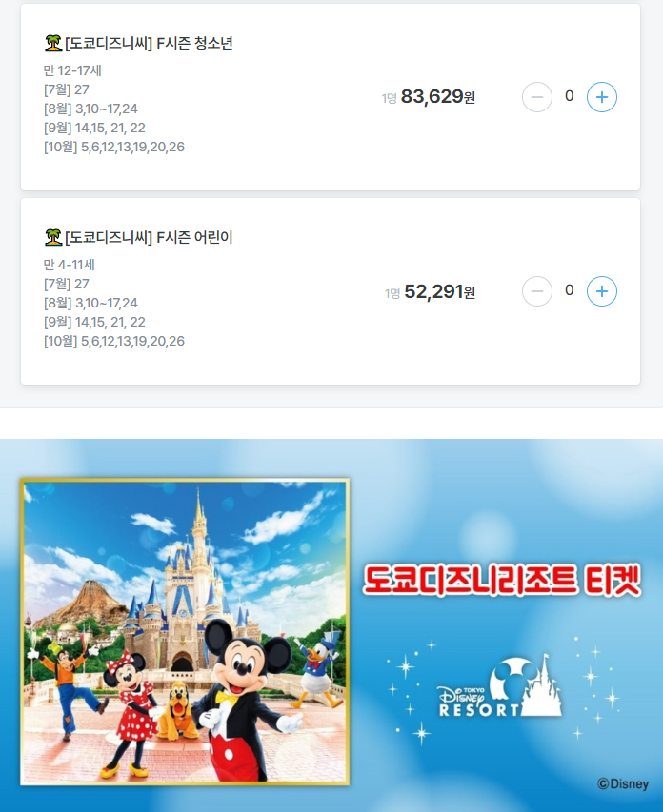
Task: Click the 만 12-17세 age label
Action: point(72,70)
